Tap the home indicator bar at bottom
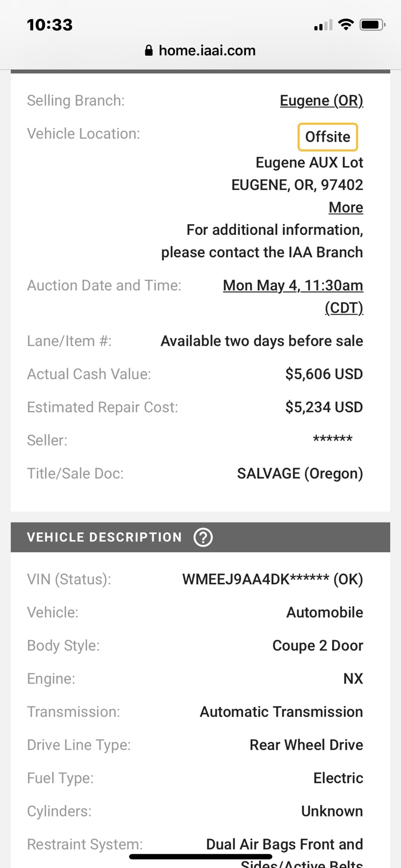Viewport: 401px width, 868px height. (200, 857)
